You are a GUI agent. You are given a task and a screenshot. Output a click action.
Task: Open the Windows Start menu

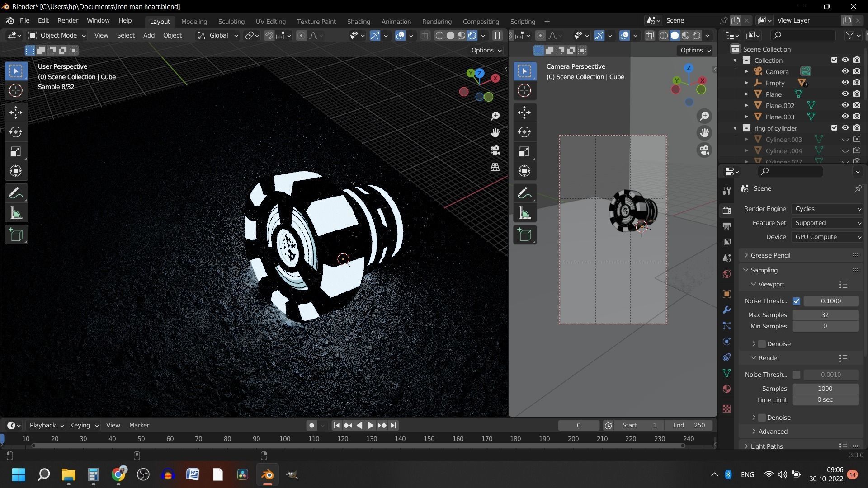19,475
